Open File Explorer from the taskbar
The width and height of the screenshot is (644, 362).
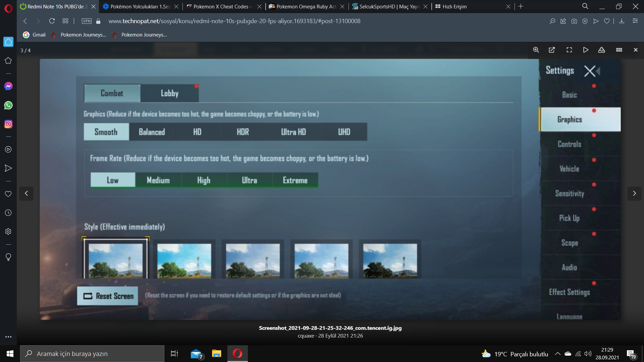click(x=217, y=354)
